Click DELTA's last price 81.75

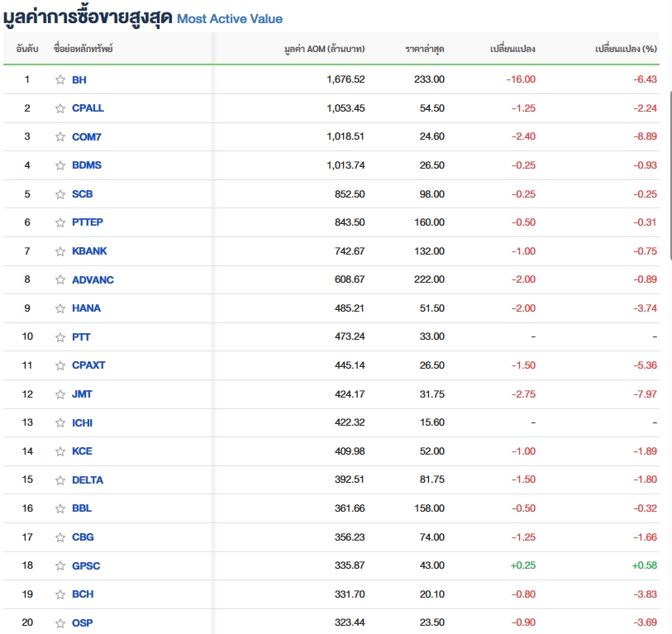(432, 479)
